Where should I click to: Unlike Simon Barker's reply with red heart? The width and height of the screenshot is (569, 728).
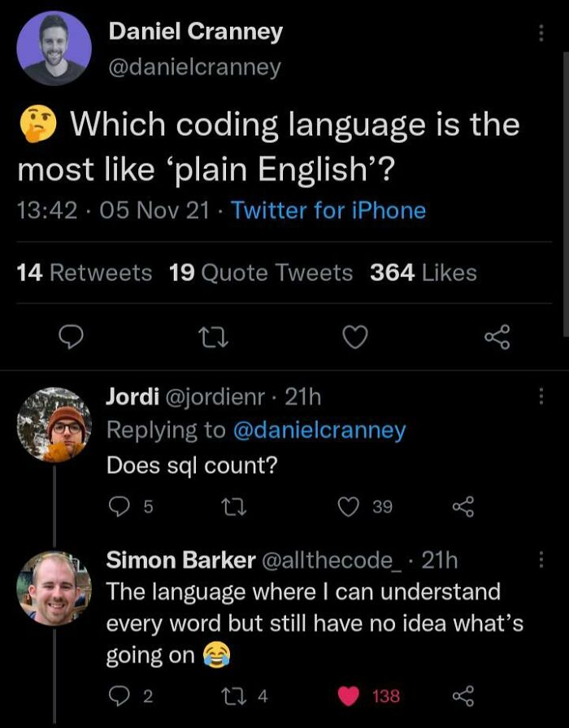coord(349,696)
